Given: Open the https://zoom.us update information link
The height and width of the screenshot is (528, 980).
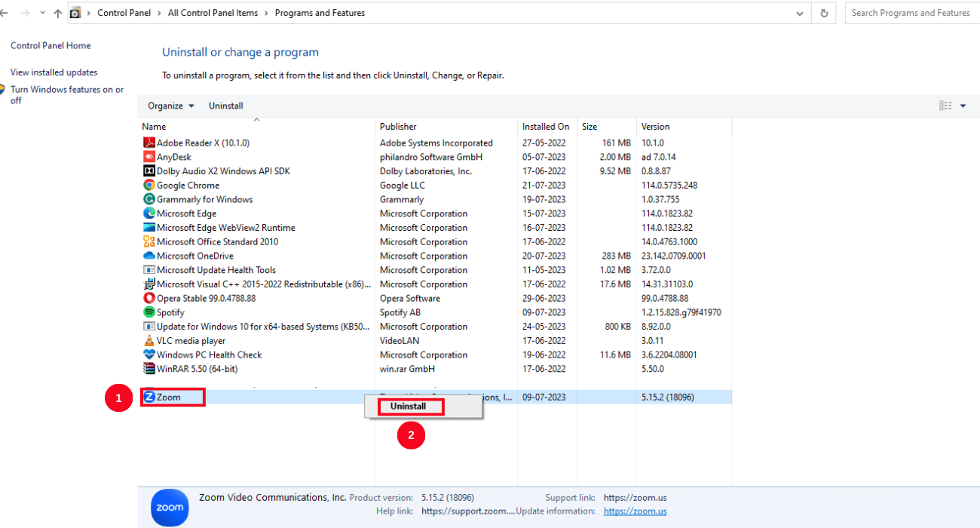Looking at the screenshot, I should tap(635, 511).
